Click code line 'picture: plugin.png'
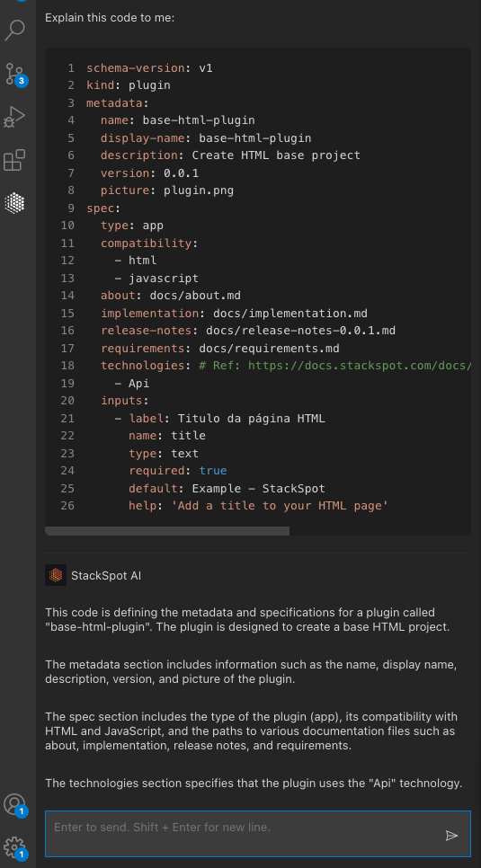 tap(167, 190)
